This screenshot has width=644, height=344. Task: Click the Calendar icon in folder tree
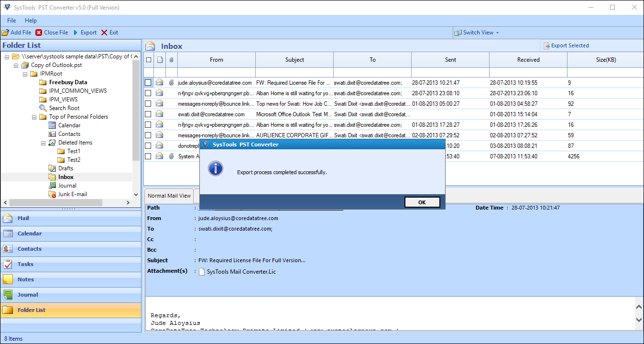52,125
